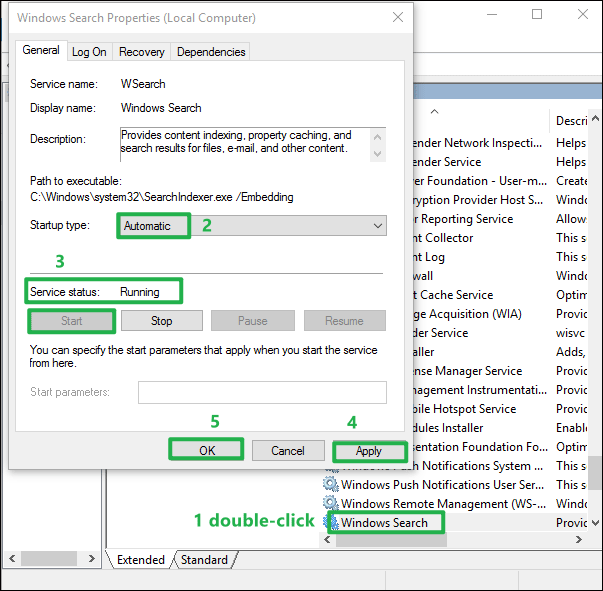Image resolution: width=603 pixels, height=591 pixels.
Task: Minimize the Services window
Action: click(492, 15)
